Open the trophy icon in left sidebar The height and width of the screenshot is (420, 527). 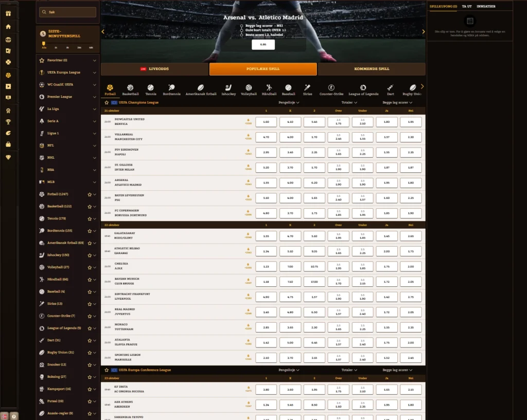click(x=8, y=122)
